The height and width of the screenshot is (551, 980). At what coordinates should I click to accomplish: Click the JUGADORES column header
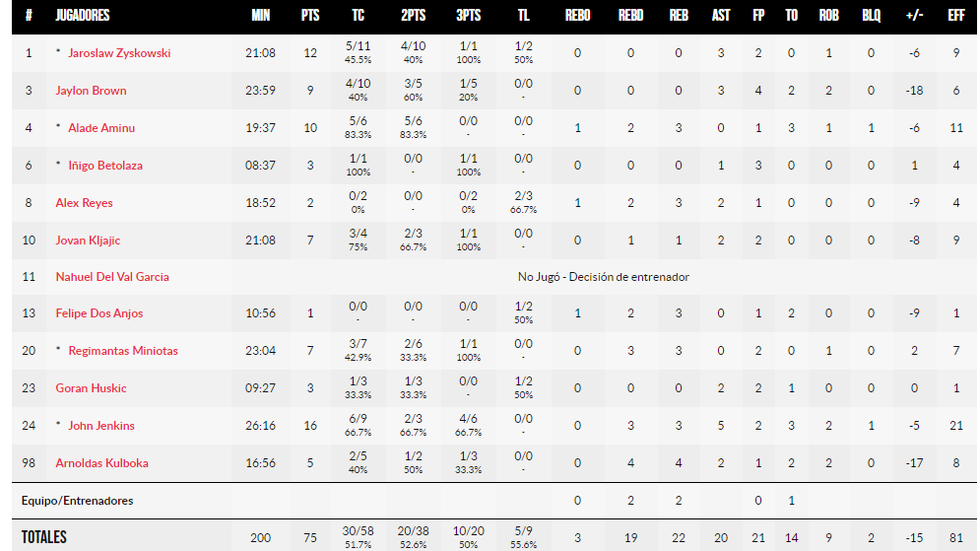tap(83, 16)
